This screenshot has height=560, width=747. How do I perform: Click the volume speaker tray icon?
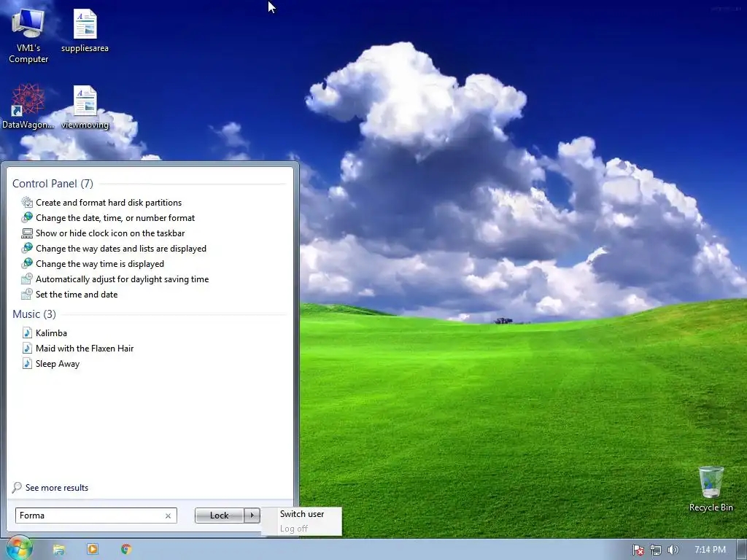pyautogui.click(x=673, y=550)
